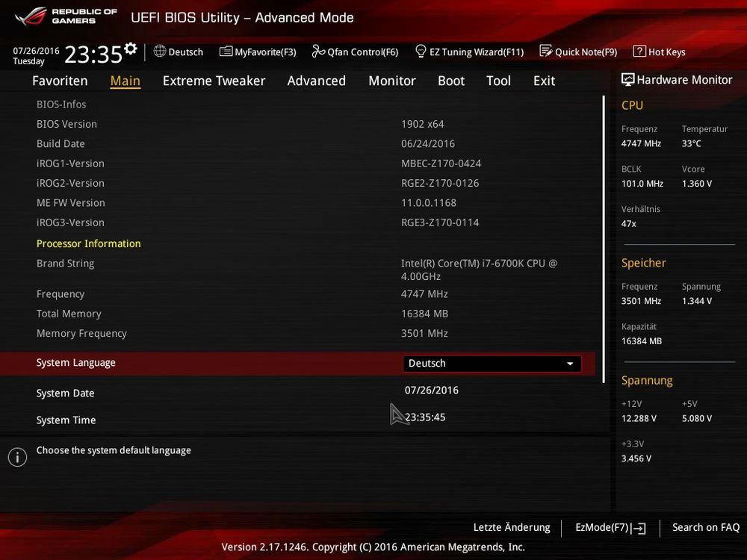This screenshot has height=560, width=747.
Task: Click the value RGE2-Z170-0126
Action: point(440,184)
